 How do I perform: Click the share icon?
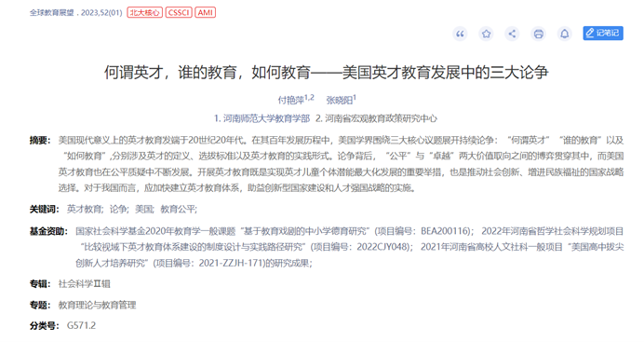coord(512,34)
